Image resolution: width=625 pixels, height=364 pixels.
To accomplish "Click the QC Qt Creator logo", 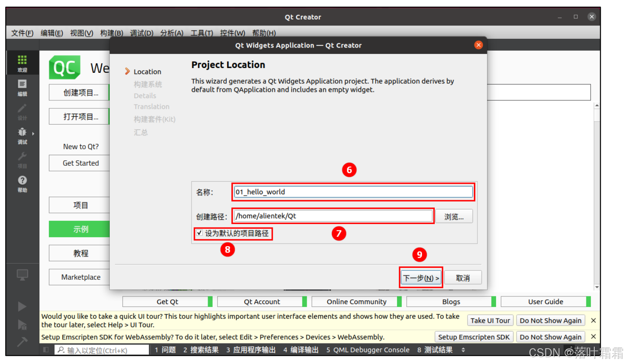I will pyautogui.click(x=64, y=67).
